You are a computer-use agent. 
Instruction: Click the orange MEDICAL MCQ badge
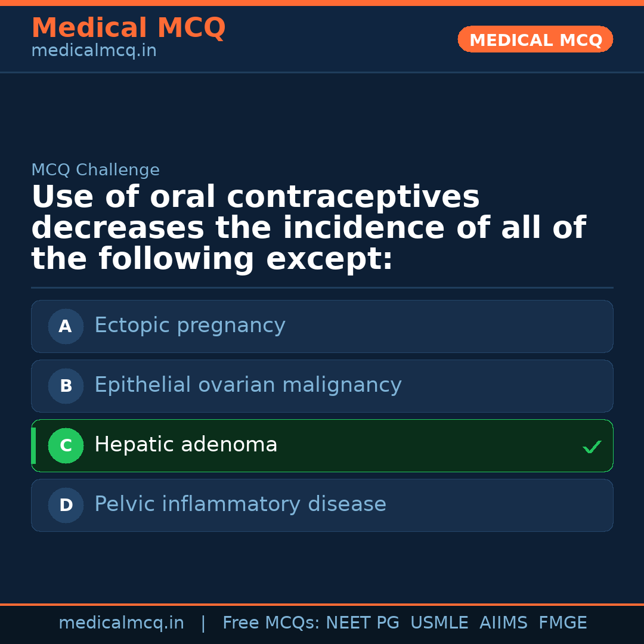535,40
